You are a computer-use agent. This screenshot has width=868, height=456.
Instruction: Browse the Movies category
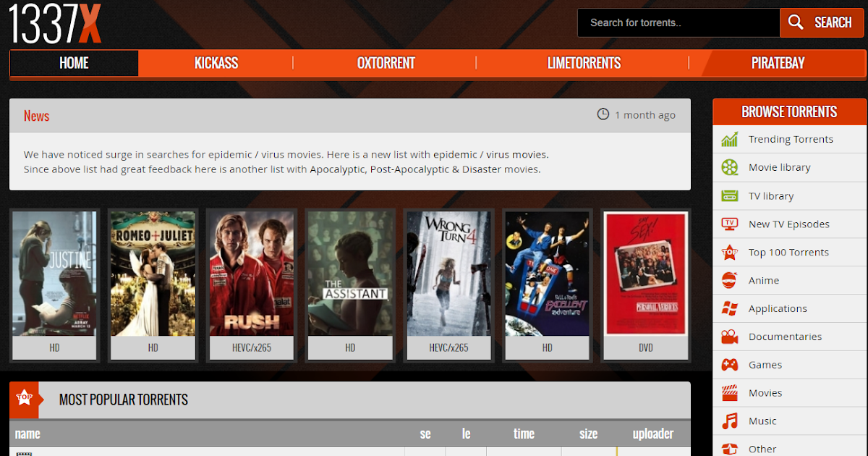[x=765, y=393]
